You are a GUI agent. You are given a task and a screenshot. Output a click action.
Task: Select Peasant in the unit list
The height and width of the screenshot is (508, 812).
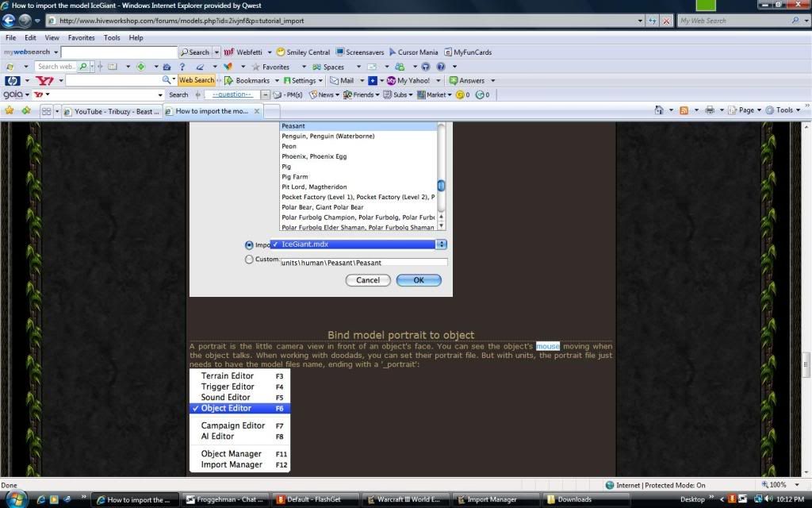click(358, 126)
